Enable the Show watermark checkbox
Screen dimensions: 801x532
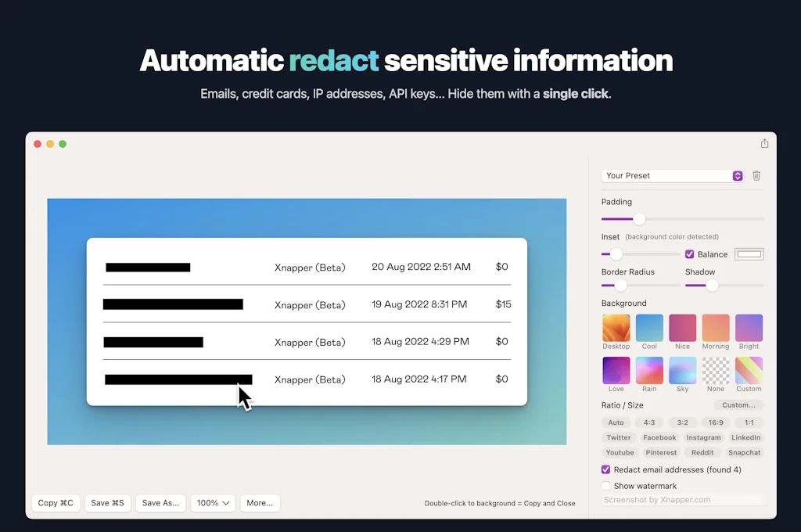pos(606,486)
